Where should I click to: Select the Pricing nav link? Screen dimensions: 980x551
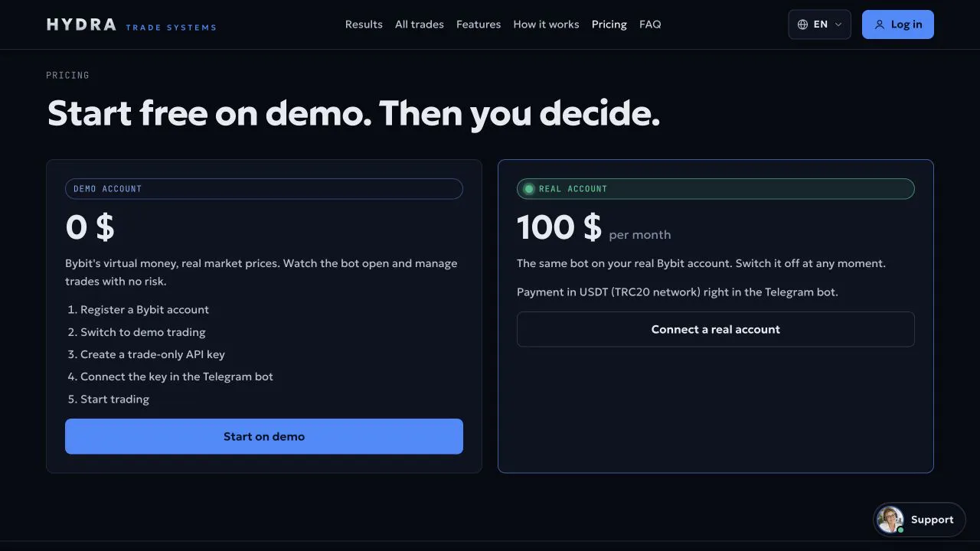[609, 24]
